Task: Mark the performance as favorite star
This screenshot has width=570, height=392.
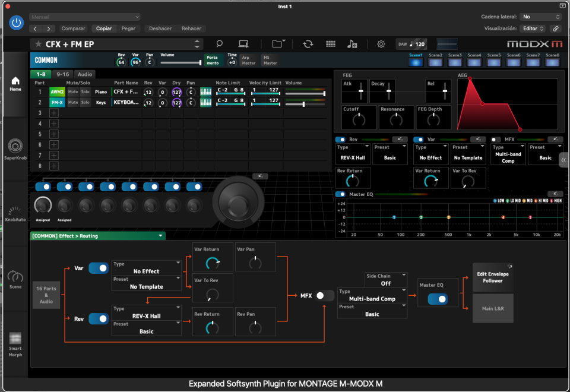Action: pos(38,44)
